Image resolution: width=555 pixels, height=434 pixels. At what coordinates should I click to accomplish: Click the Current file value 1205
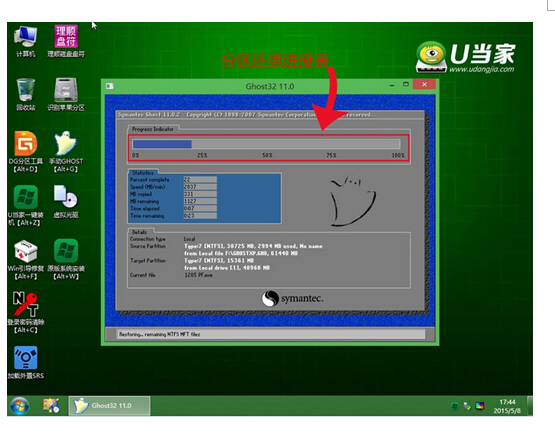point(198,275)
